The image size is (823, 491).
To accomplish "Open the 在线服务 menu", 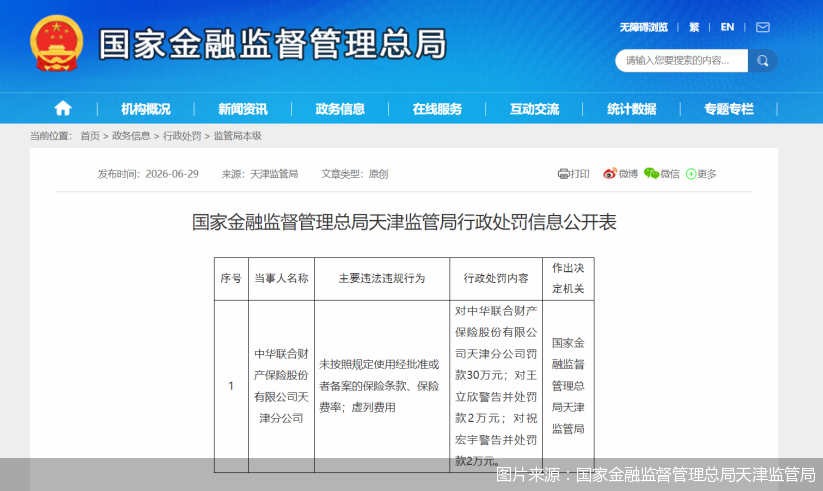I will tap(437, 109).
